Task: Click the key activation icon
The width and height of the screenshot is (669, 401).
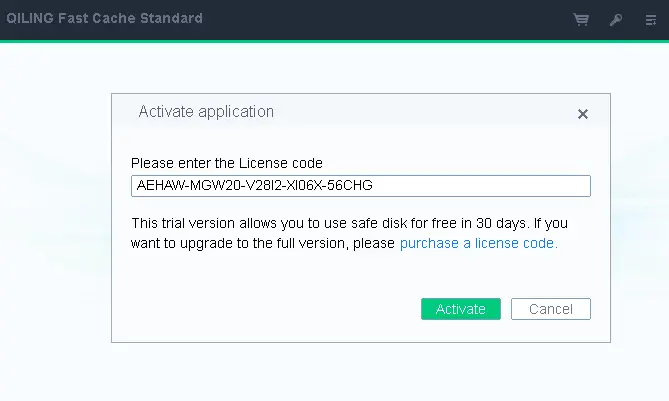Action: (x=616, y=19)
